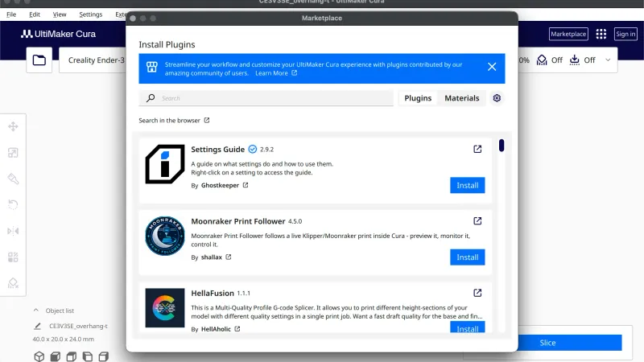Switch to the Materials tab
The height and width of the screenshot is (362, 644).
(x=461, y=98)
